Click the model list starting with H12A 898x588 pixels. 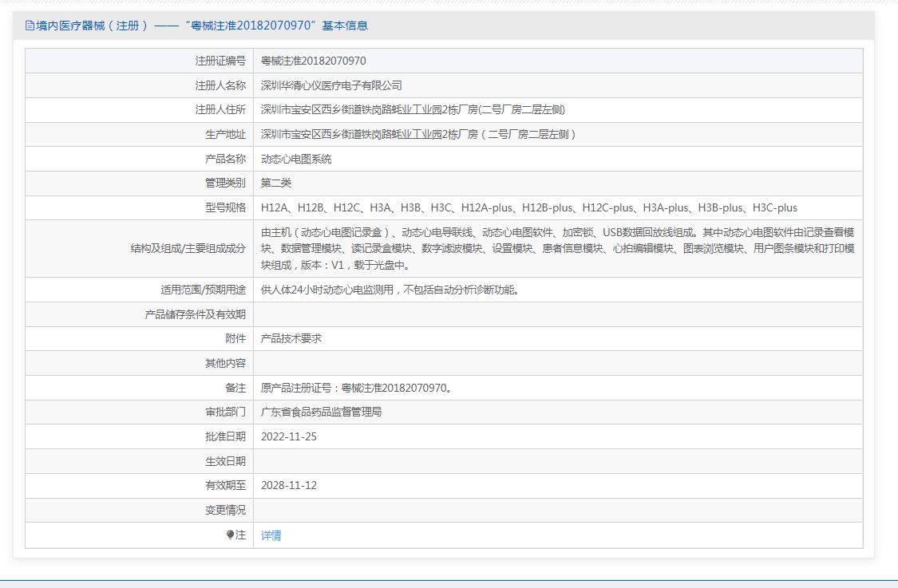529,207
